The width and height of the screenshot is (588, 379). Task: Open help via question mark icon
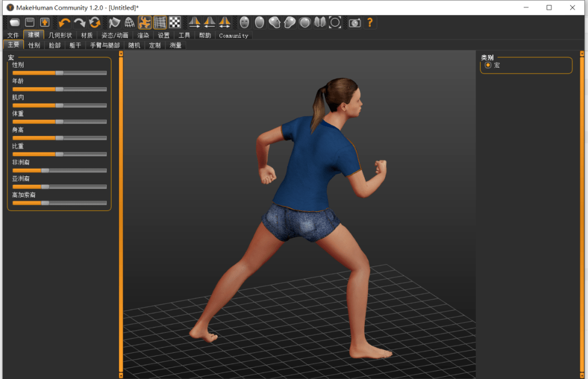click(370, 22)
